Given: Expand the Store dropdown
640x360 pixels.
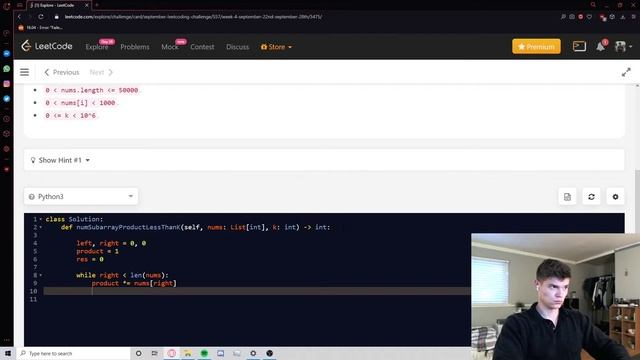Looking at the screenshot, I should pyautogui.click(x=276, y=47).
